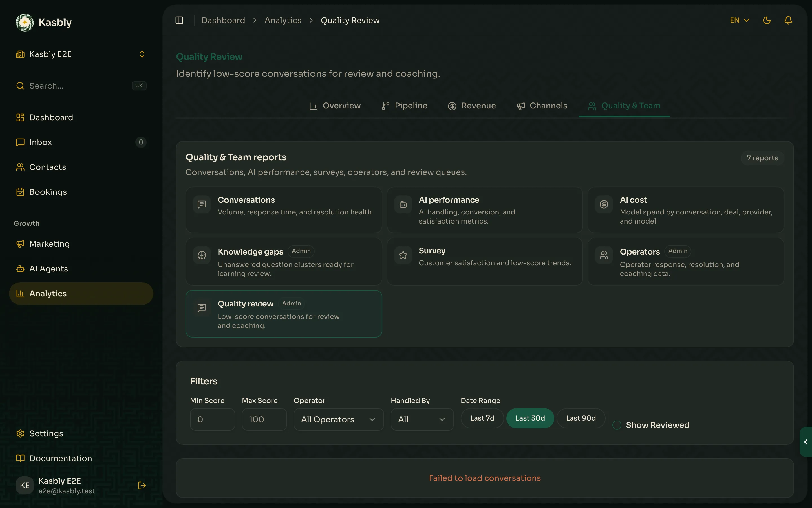Open notifications bell icon

click(788, 21)
